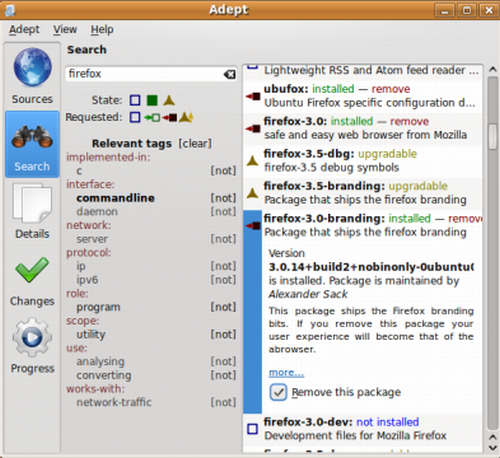Exclude analysing tag with [not]
The height and width of the screenshot is (458, 500).
pos(223,362)
